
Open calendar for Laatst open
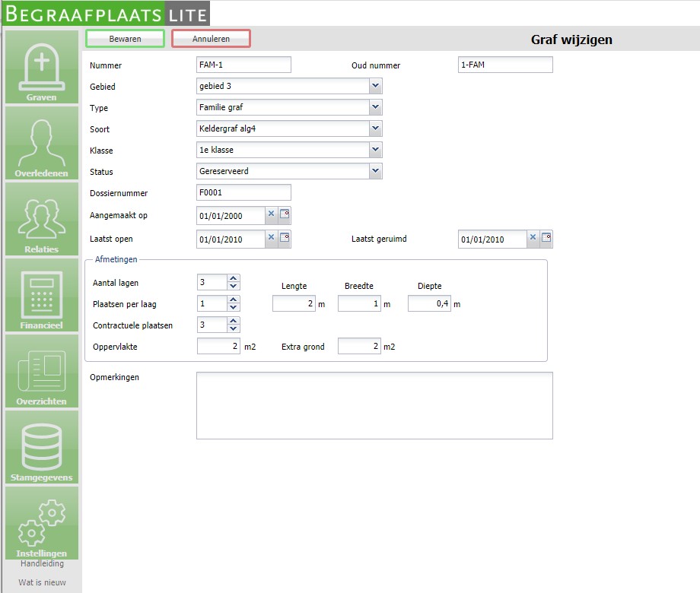tap(285, 238)
